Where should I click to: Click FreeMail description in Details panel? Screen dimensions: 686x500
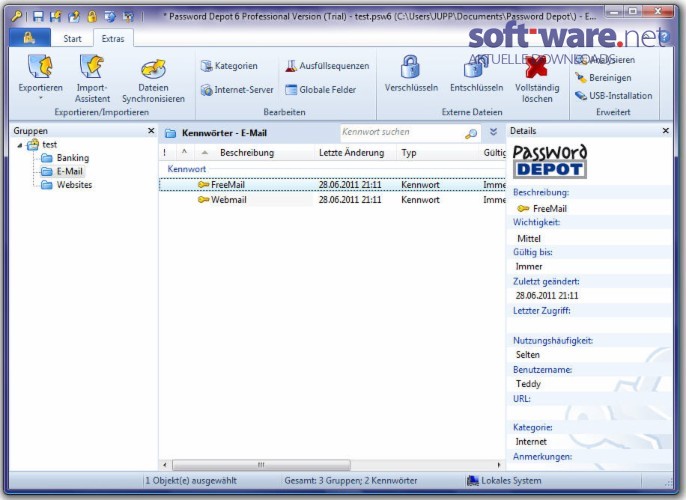pyautogui.click(x=550, y=209)
